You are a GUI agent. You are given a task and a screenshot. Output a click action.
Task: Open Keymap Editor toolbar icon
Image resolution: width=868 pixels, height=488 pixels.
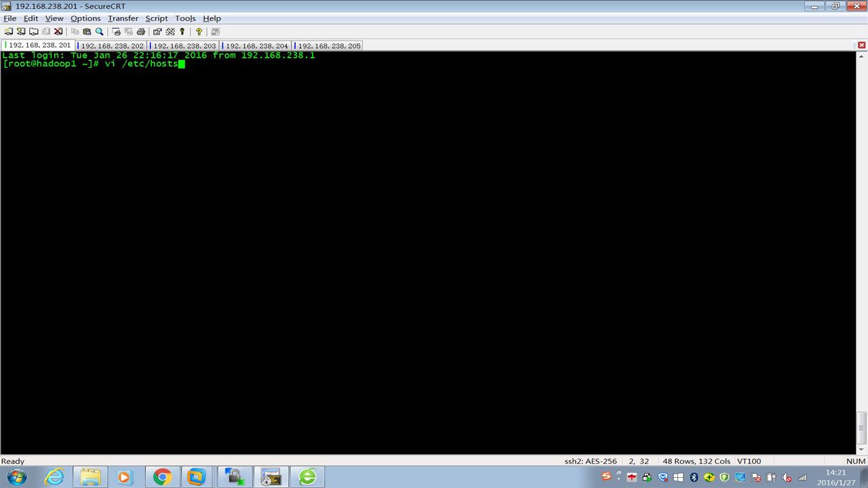click(x=170, y=31)
